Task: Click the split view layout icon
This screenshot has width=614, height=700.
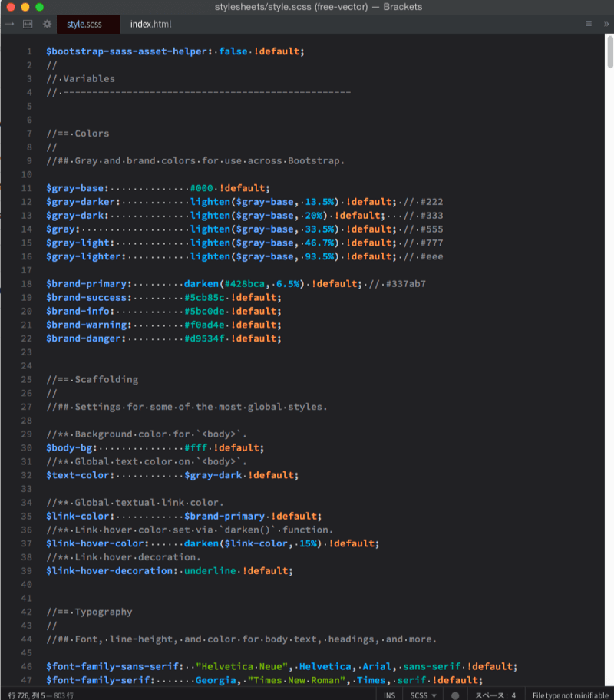Action: click(x=28, y=24)
